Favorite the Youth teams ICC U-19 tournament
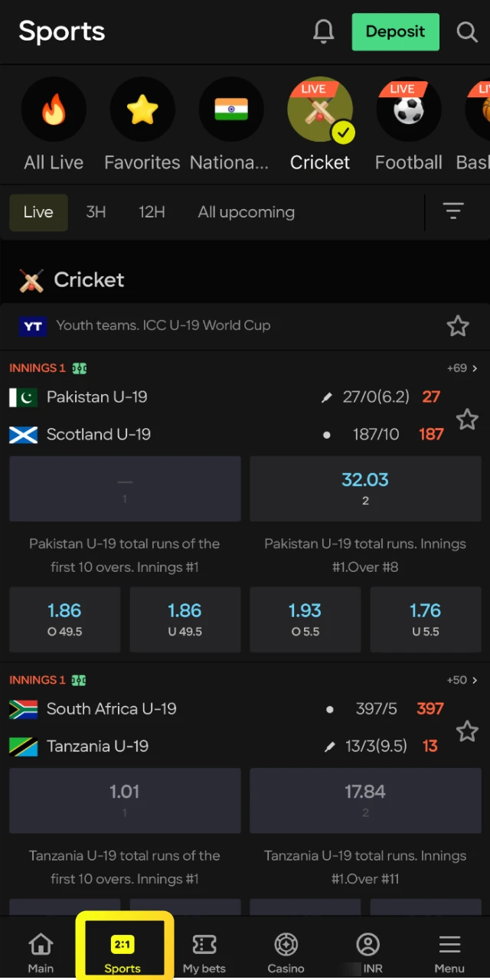This screenshot has height=980, width=490. click(458, 325)
